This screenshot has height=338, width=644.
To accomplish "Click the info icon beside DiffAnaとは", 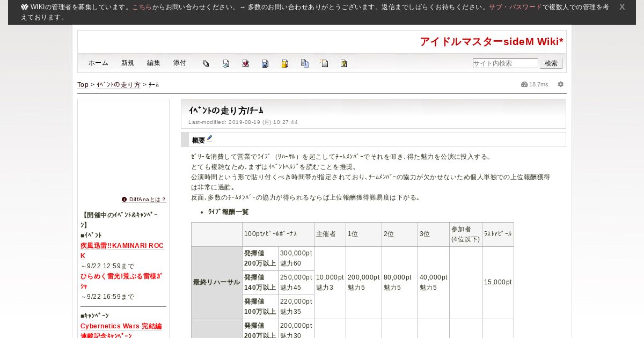I will click(124, 199).
